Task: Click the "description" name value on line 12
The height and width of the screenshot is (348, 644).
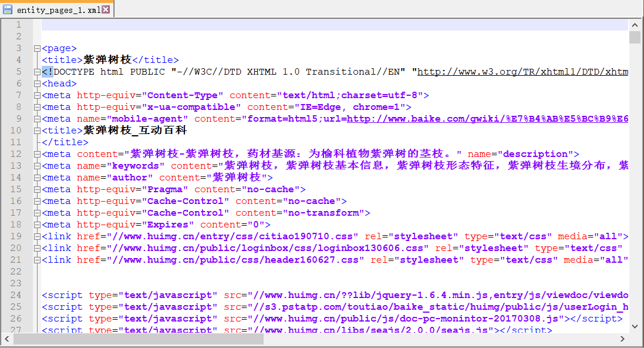Action: [535, 154]
